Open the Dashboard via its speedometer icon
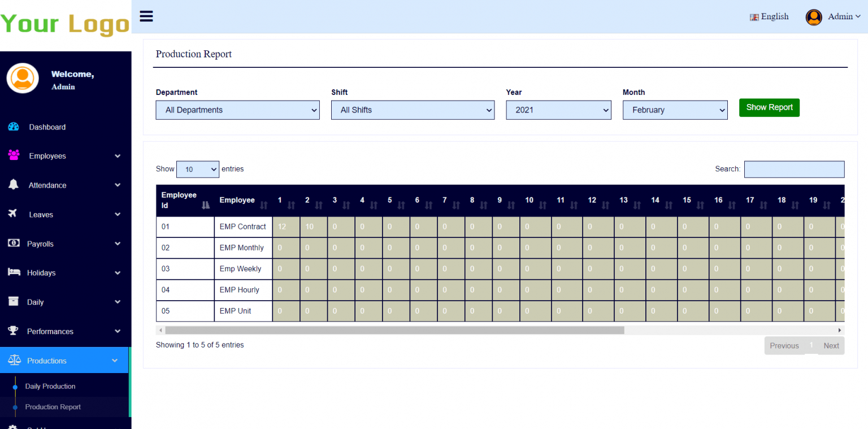 (x=12, y=127)
